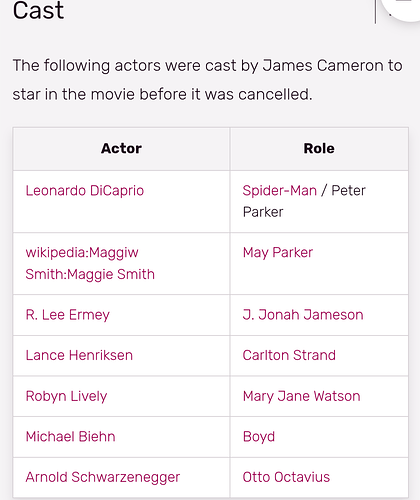Open the Lance Henriksen link
This screenshot has width=420, height=500.
(79, 355)
